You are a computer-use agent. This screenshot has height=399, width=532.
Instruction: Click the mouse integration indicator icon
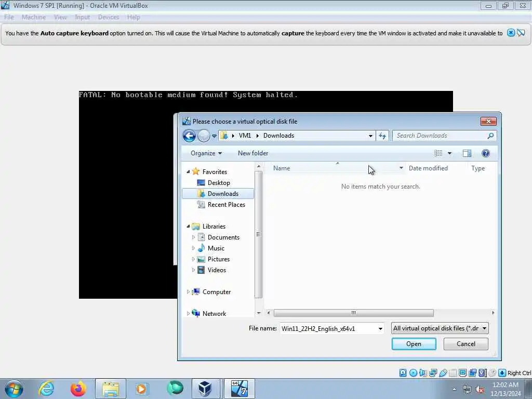[493, 373]
